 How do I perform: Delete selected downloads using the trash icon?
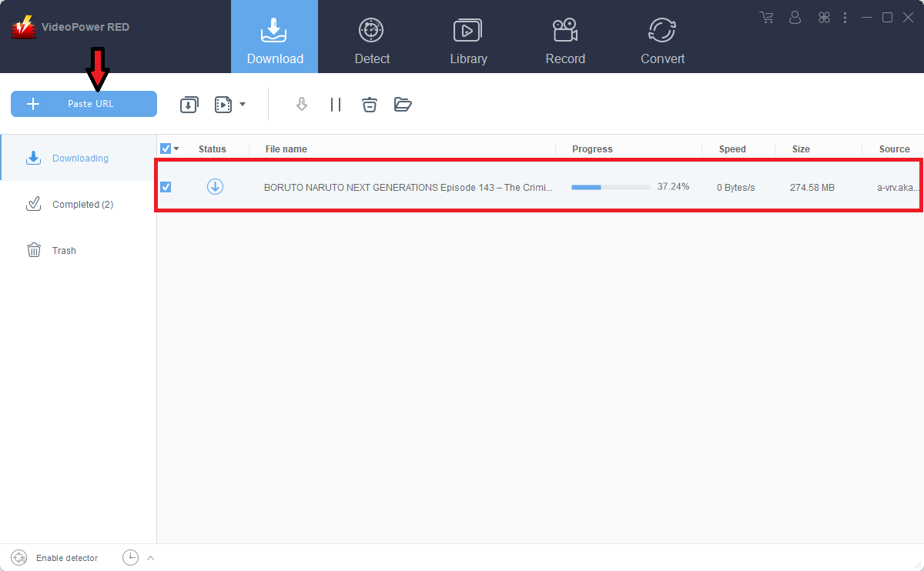click(x=370, y=104)
